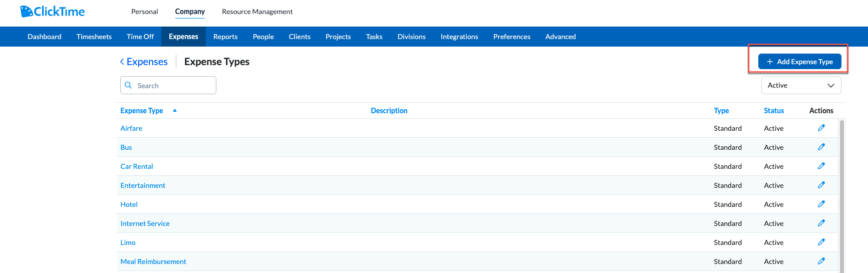The height and width of the screenshot is (273, 868).
Task: Open People in the navigation bar
Action: (263, 37)
